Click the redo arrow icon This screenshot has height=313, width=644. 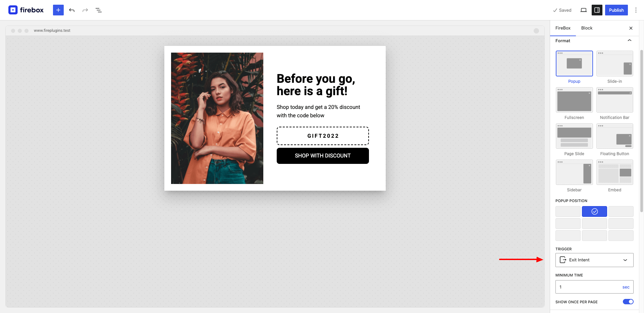(85, 10)
